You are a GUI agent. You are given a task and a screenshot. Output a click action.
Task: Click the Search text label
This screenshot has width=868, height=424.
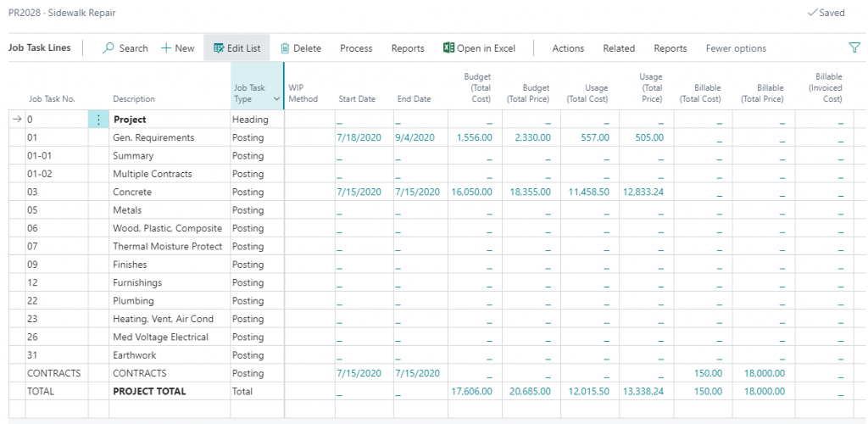point(133,48)
